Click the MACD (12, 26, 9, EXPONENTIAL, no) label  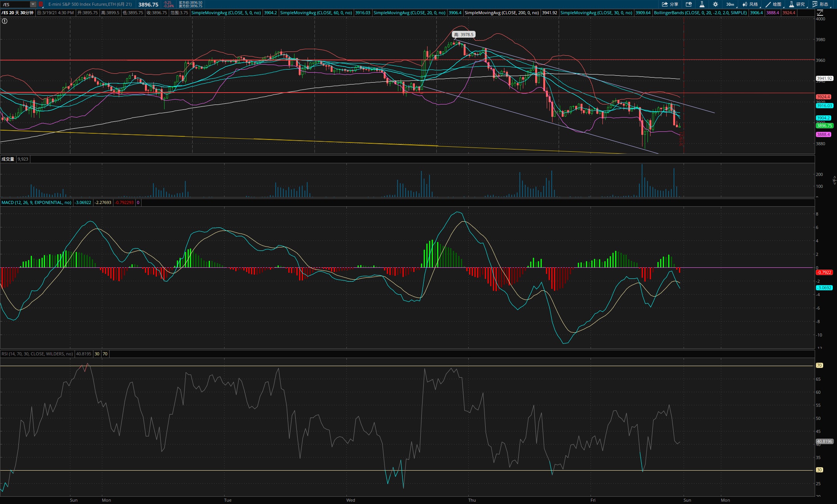tap(36, 202)
